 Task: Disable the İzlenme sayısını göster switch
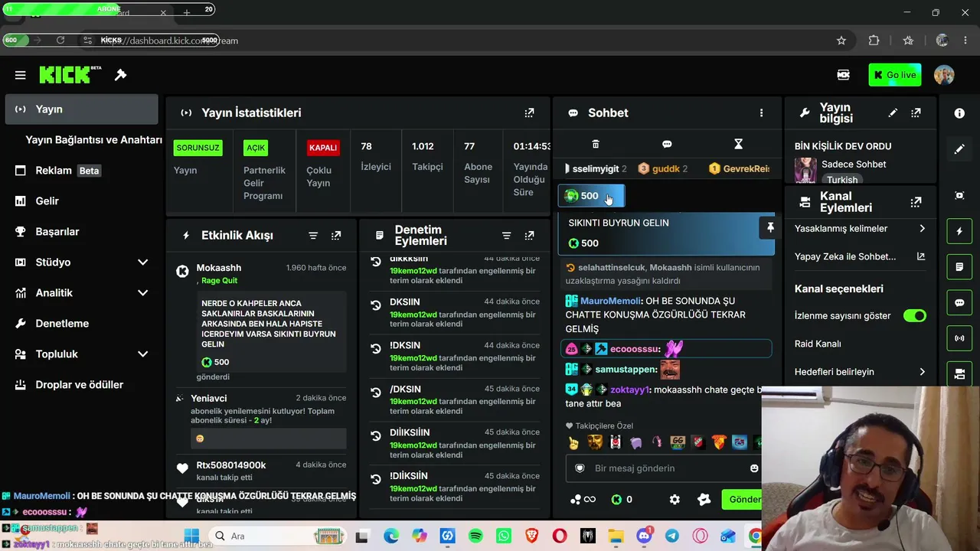914,315
